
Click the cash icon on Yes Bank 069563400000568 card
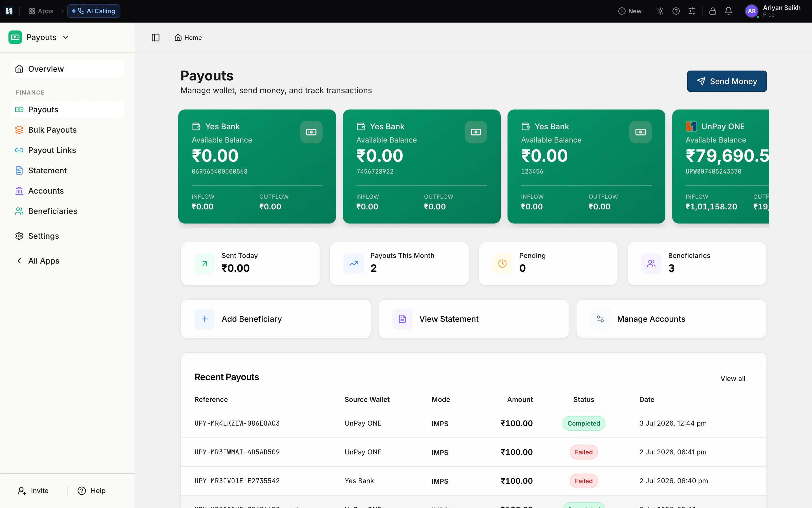[x=311, y=132]
